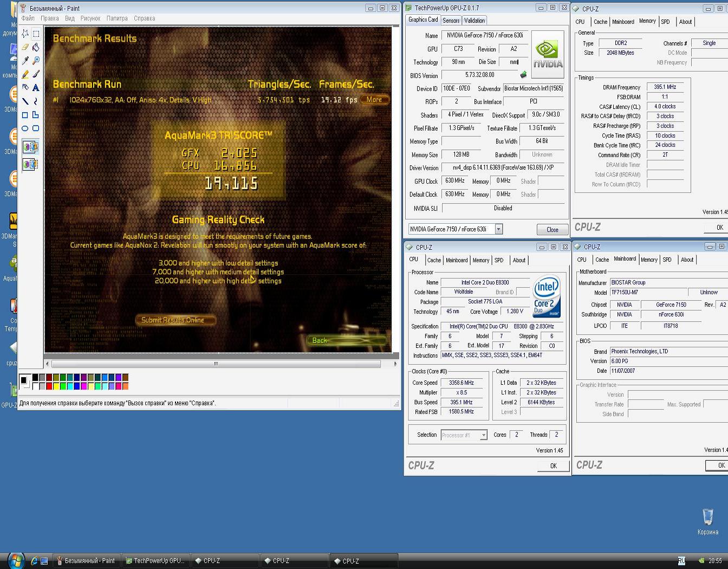Image resolution: width=728 pixels, height=569 pixels.
Task: Pick the Rectangle shape tool in Paint
Action: 25,114
